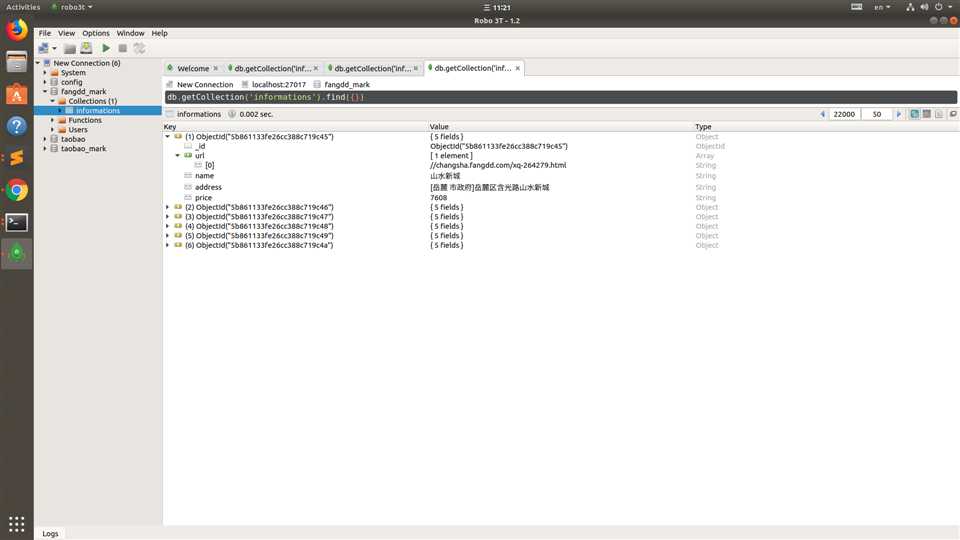Image resolution: width=960 pixels, height=540 pixels.
Task: Switch results to text view mode
Action: pyautogui.click(x=939, y=114)
